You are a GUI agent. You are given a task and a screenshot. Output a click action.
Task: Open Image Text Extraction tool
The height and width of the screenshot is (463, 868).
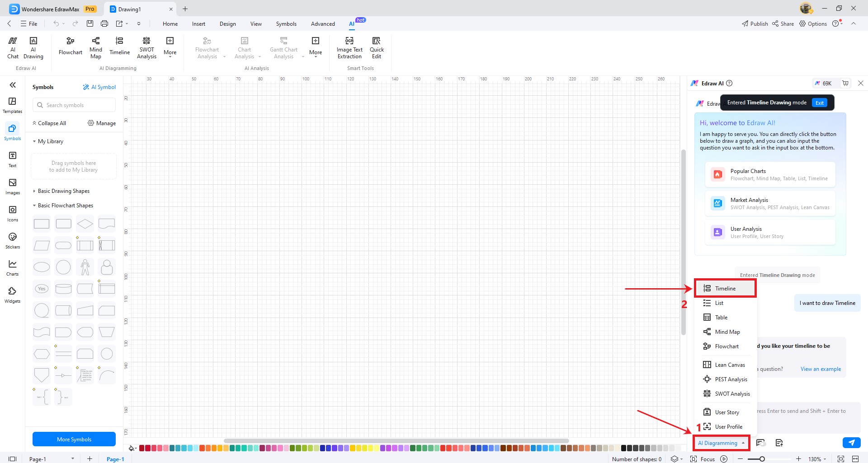(x=349, y=47)
